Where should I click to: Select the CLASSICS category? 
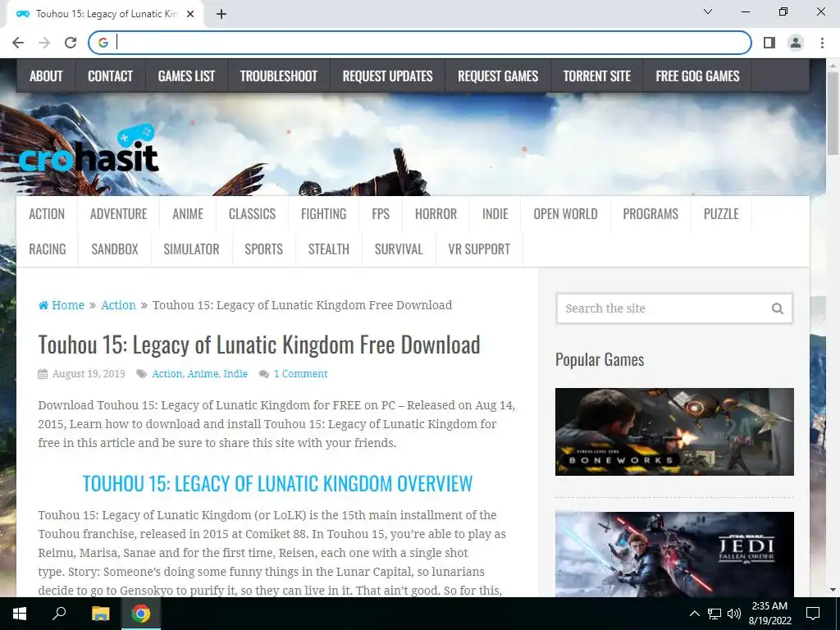tap(253, 214)
